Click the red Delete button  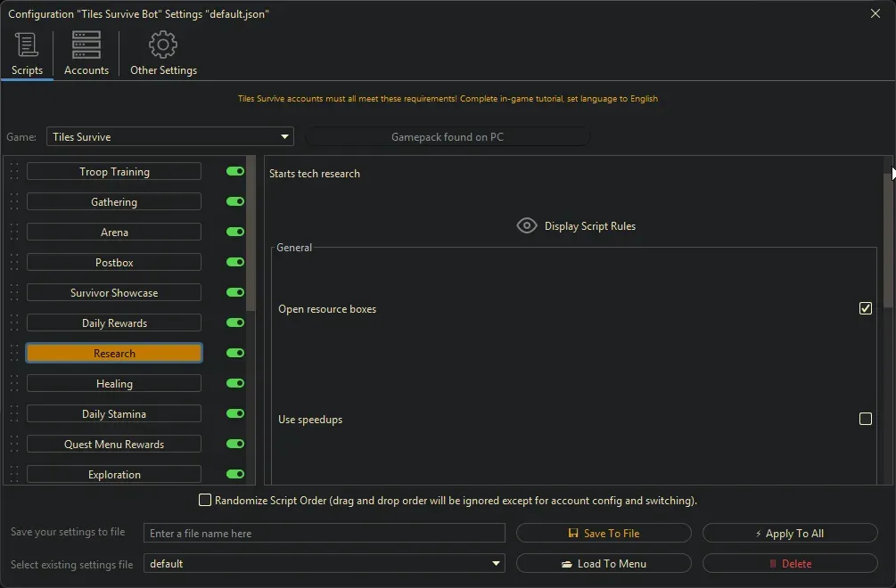pos(790,564)
